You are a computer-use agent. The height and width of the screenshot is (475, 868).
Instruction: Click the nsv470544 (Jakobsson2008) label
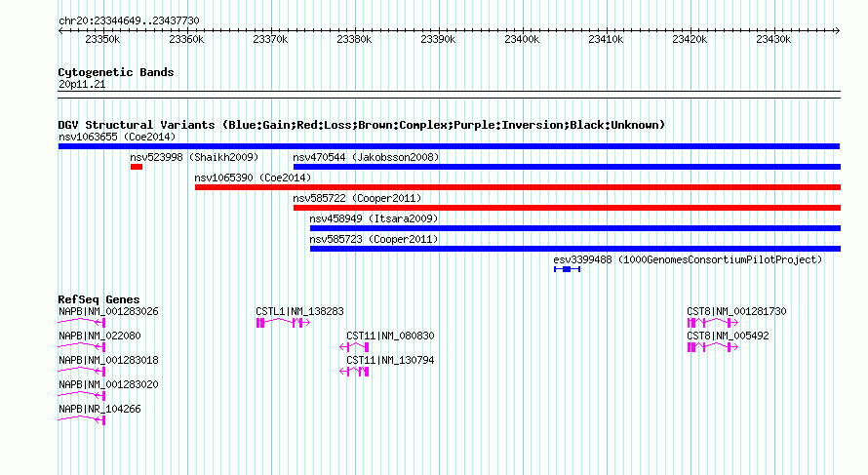point(366,157)
